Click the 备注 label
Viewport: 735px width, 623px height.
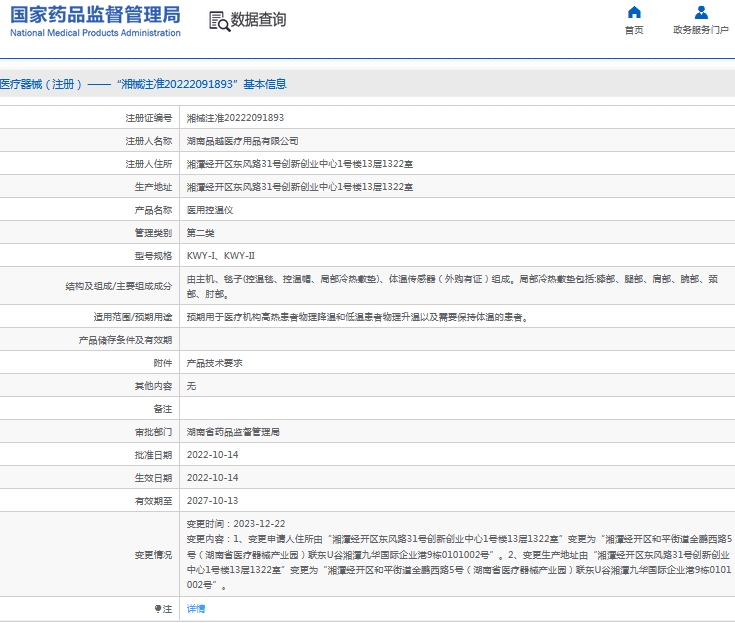[163, 409]
